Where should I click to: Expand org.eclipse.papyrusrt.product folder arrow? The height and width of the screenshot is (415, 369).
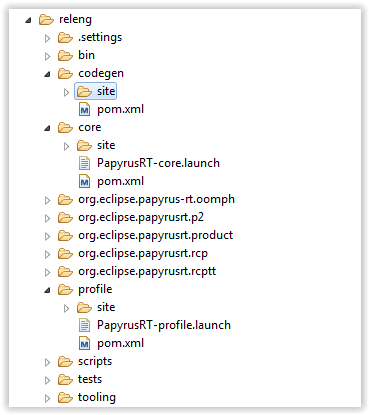[47, 236]
